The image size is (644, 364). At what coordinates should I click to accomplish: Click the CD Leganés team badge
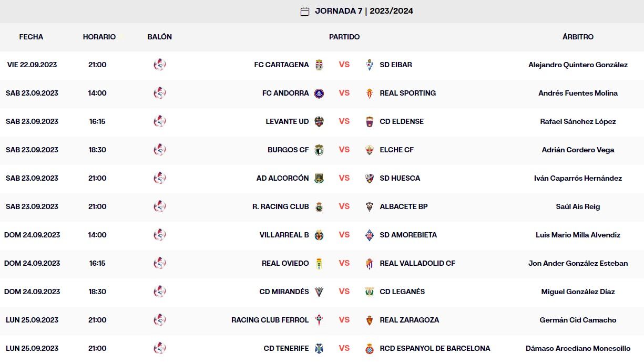(x=370, y=292)
